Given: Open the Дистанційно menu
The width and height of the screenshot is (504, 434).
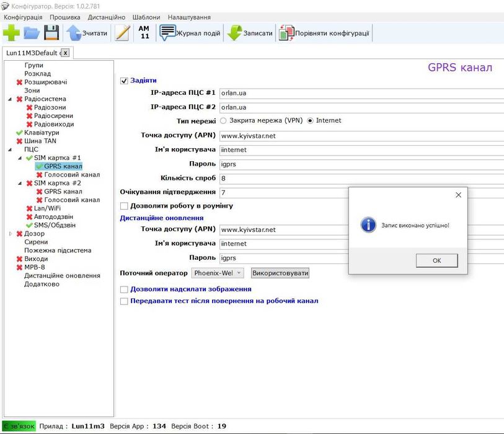Looking at the screenshot, I should [107, 17].
